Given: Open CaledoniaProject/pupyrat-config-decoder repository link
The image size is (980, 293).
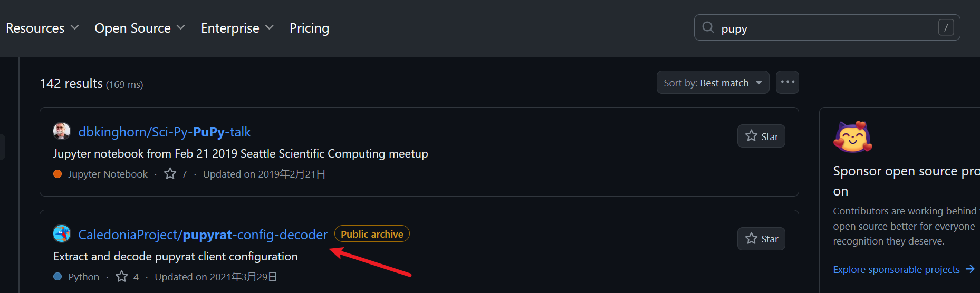Looking at the screenshot, I should tap(203, 235).
